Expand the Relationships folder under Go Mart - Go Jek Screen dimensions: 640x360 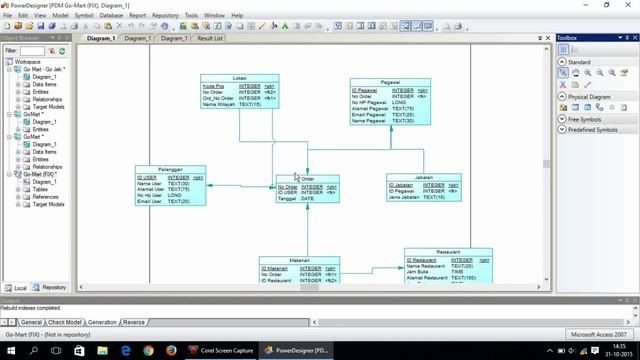(18, 99)
